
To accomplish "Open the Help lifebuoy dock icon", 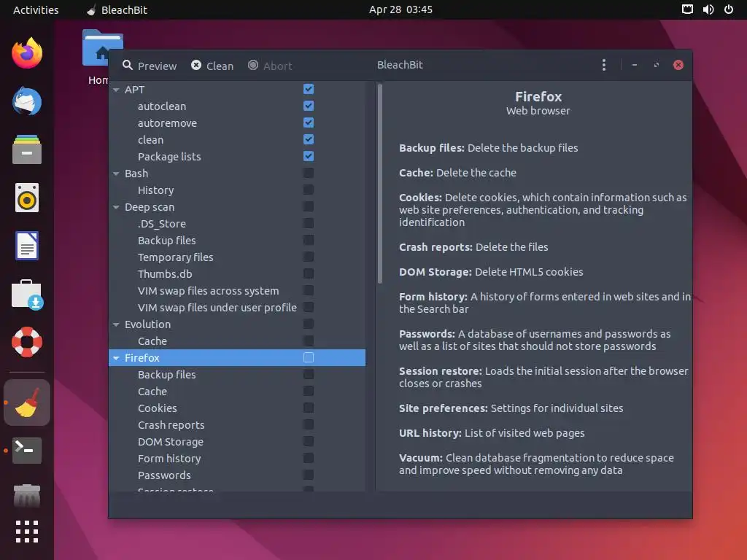I will 27,342.
